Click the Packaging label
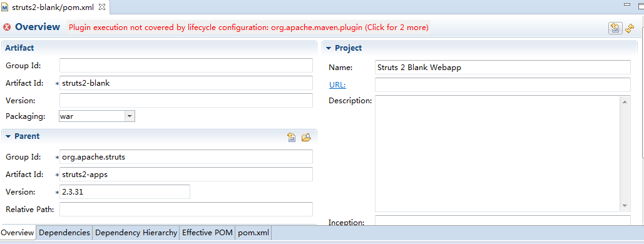The height and width of the screenshot is (244, 644). 25,116
